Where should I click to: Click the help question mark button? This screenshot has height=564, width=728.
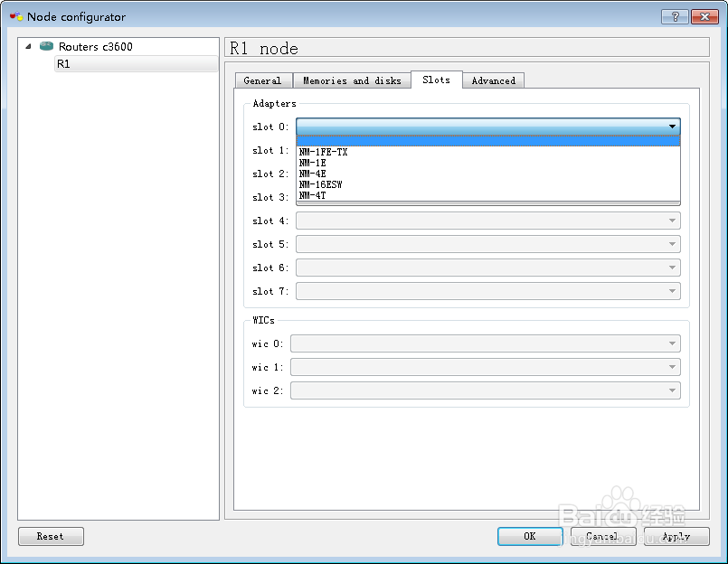(x=675, y=16)
